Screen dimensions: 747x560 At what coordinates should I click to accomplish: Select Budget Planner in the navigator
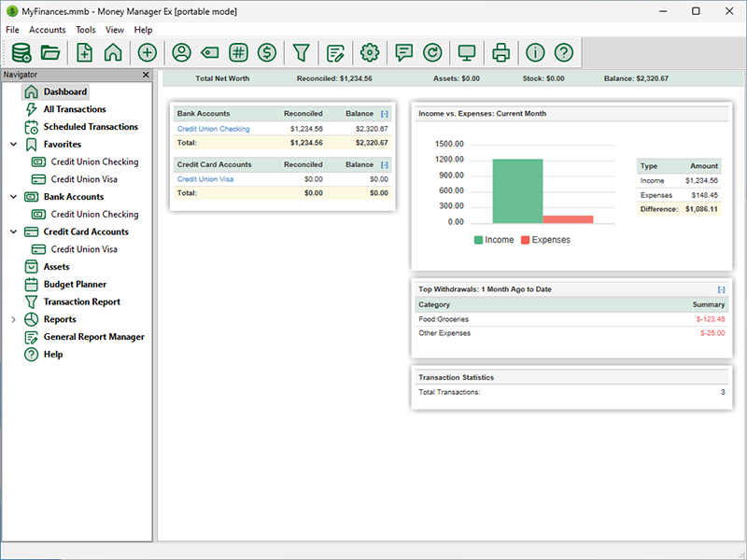click(x=75, y=285)
